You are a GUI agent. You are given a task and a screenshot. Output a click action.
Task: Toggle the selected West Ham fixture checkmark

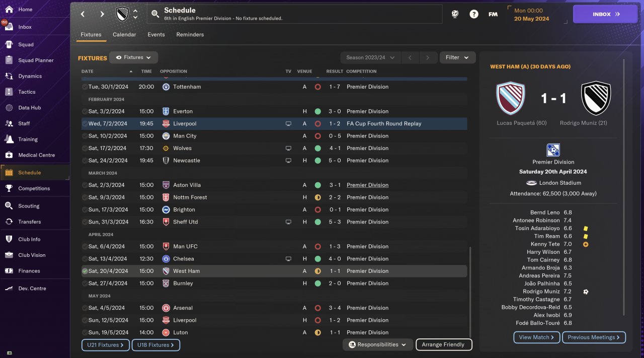[x=85, y=271]
